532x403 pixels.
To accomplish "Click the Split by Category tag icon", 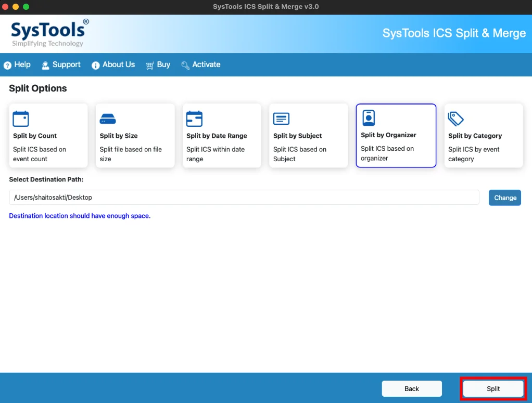I will tap(455, 119).
